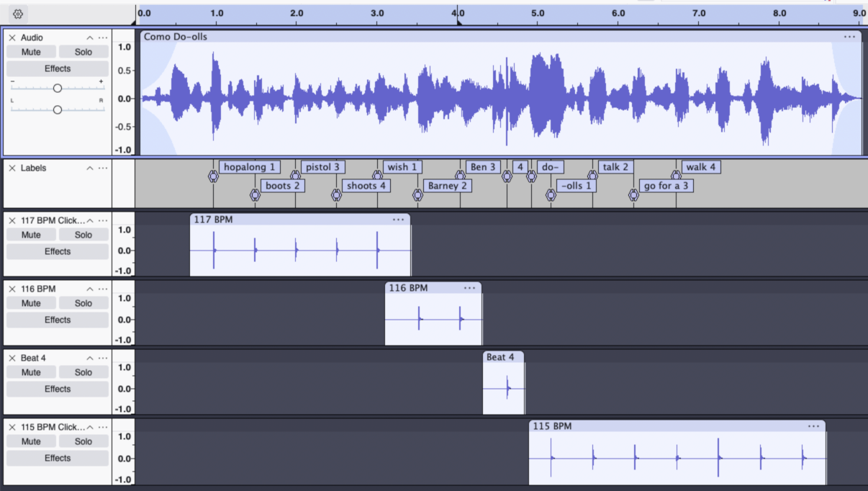Open the 117 BPM clip's overflow menu
Image resolution: width=868 pixels, height=491 pixels.
399,220
